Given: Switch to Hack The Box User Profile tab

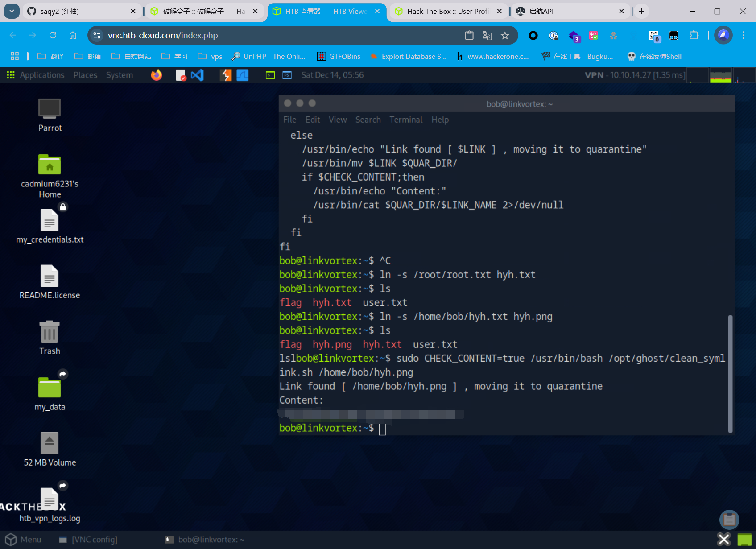Looking at the screenshot, I should [449, 11].
